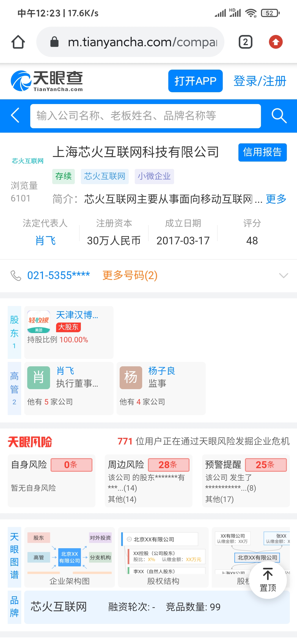Open 自身风险 0条 card
Screen dimensions: 297x644
coord(51,481)
